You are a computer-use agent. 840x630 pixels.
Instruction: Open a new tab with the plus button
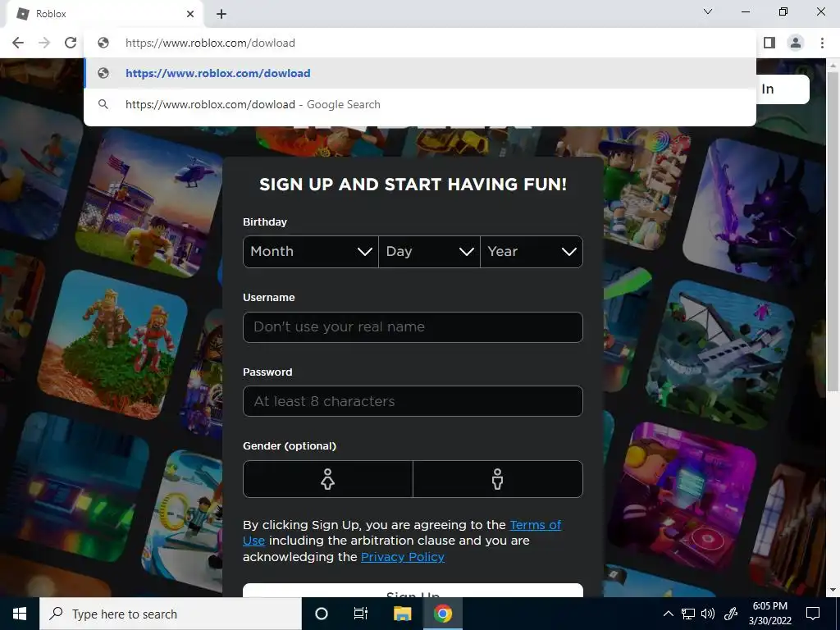pyautogui.click(x=221, y=14)
